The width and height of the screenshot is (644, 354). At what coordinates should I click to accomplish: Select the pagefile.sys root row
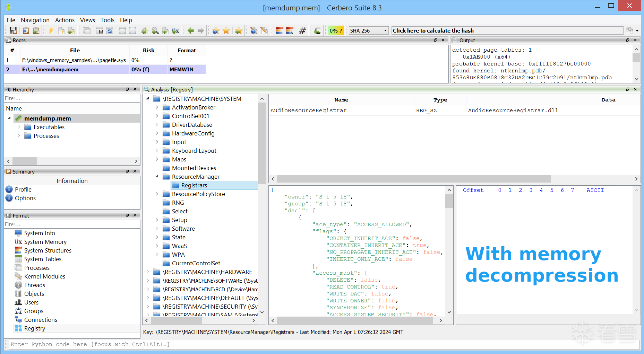[105, 60]
